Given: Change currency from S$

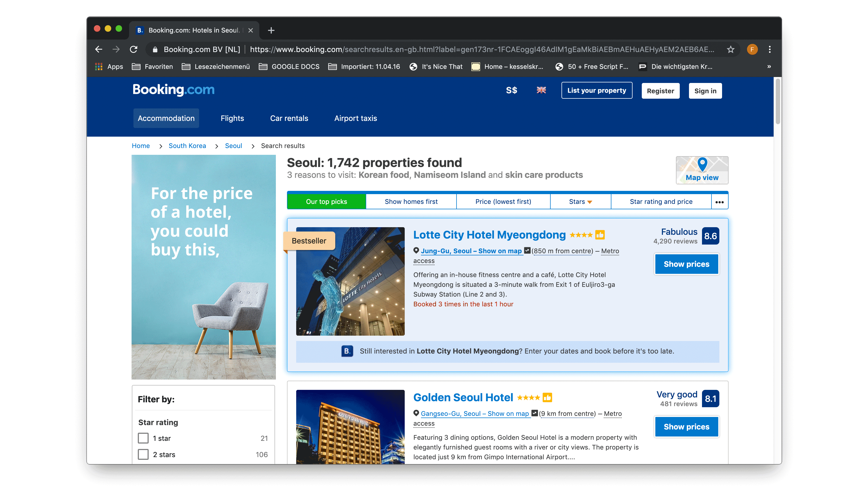Looking at the screenshot, I should pos(512,90).
